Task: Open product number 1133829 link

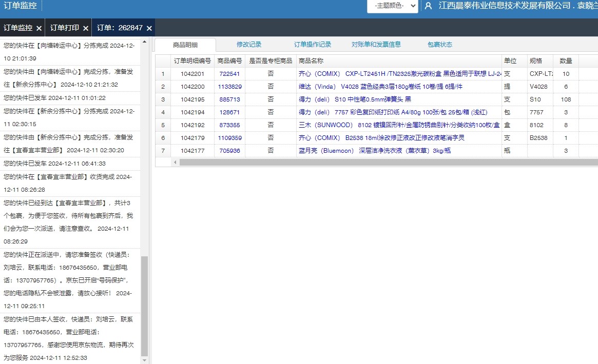Action: coord(229,87)
